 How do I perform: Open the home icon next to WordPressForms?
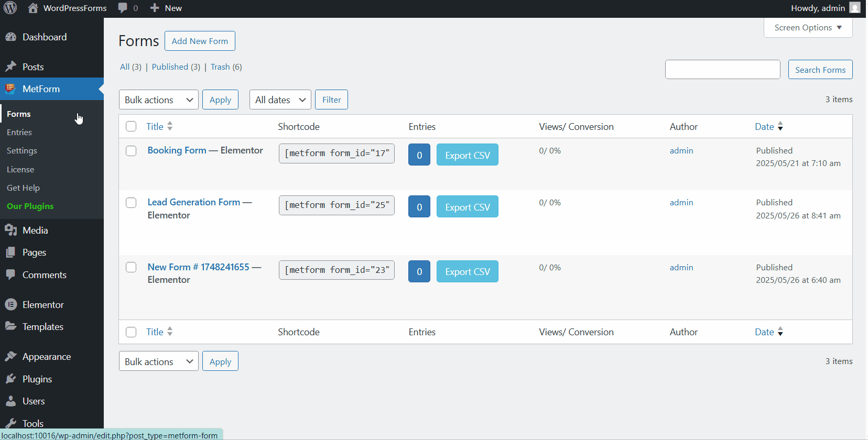pyautogui.click(x=32, y=8)
